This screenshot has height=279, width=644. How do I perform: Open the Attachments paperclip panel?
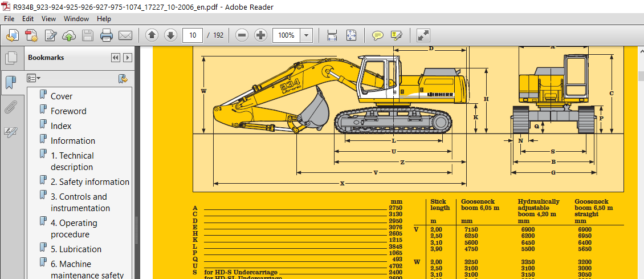pyautogui.click(x=11, y=107)
